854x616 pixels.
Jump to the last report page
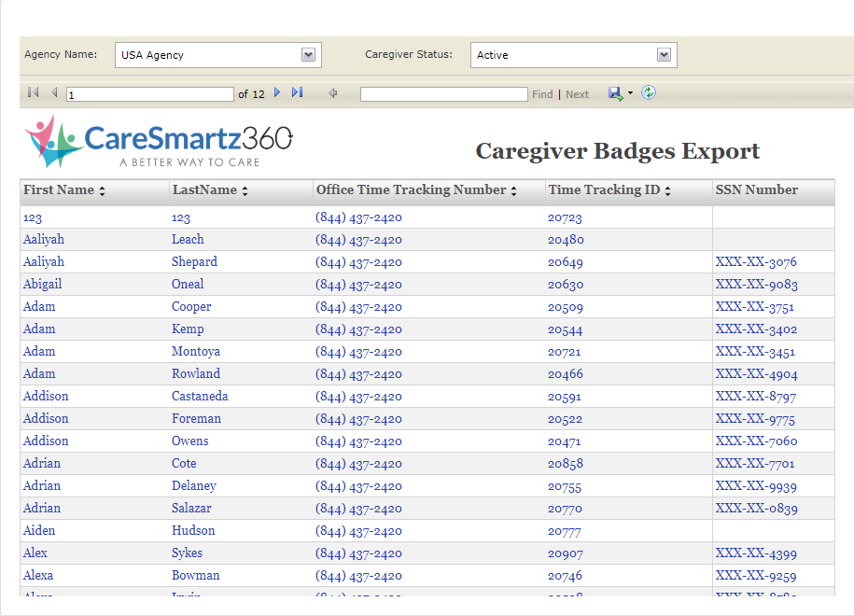(297, 92)
